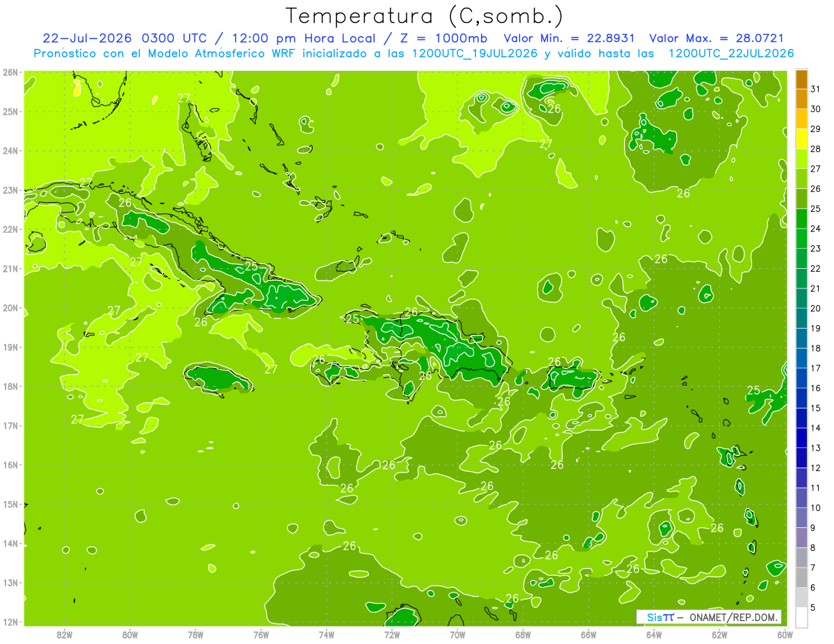Click the "14N" latitude label
Image resolution: width=834 pixels, height=644 pixels.
10,543
